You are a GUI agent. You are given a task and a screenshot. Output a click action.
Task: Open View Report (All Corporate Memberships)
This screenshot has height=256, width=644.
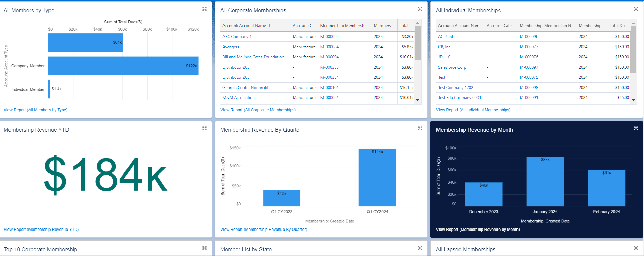258,110
